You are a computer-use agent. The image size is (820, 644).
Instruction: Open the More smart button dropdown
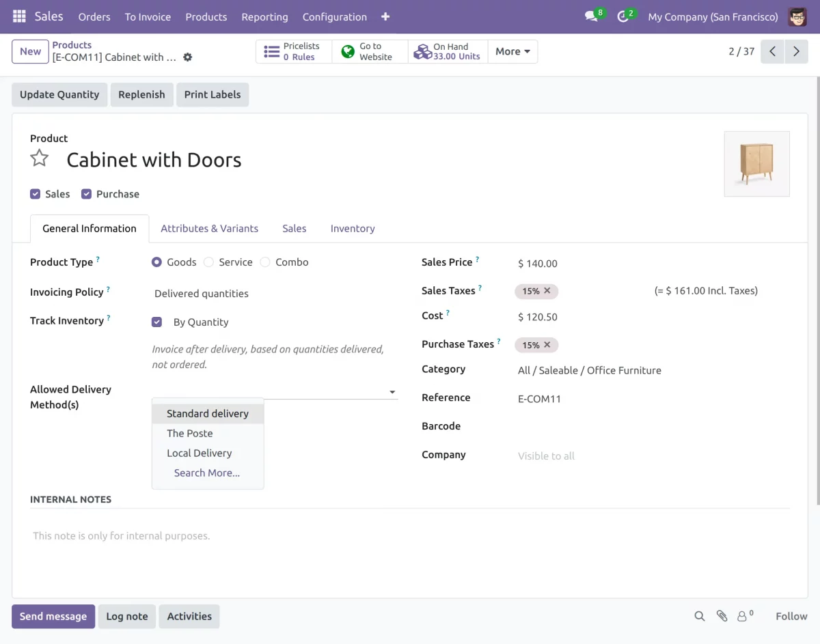[x=512, y=51]
